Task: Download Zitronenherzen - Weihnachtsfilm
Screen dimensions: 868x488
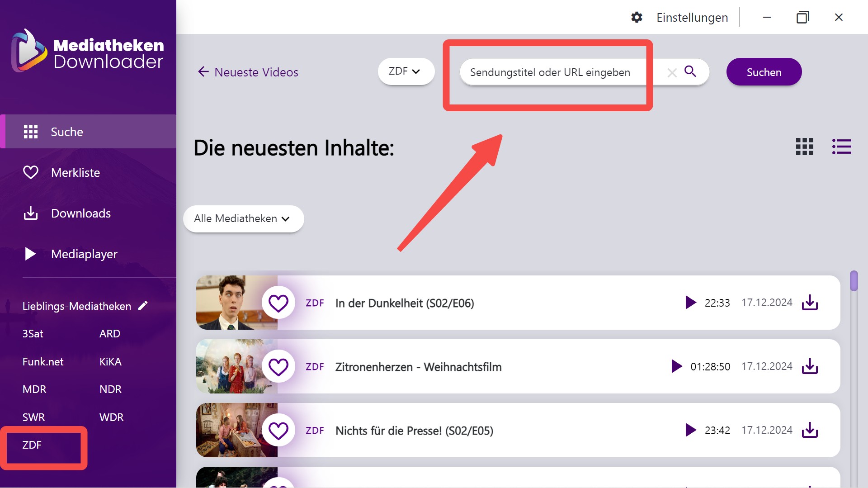Action: tap(810, 366)
